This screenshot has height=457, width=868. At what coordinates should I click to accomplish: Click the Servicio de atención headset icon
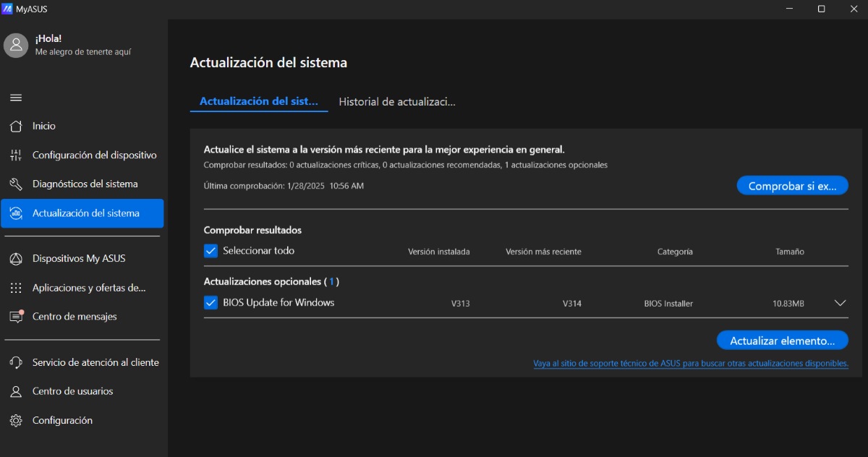point(16,362)
